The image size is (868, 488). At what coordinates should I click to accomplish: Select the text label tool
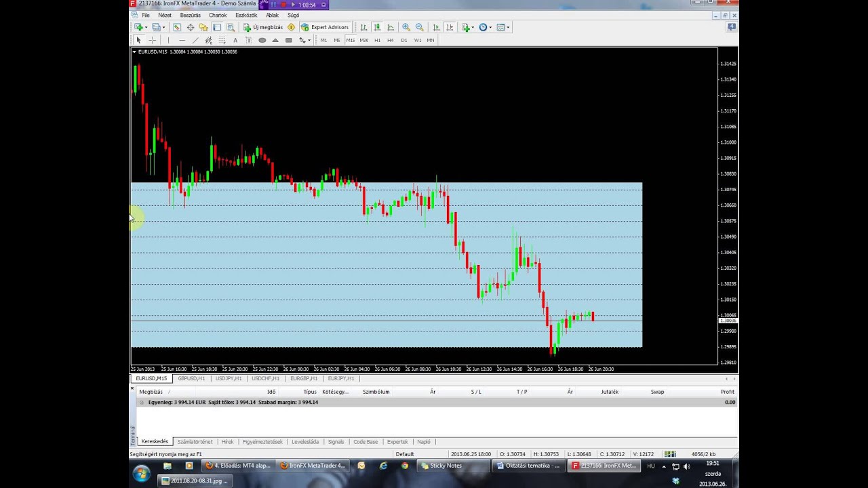coord(249,40)
